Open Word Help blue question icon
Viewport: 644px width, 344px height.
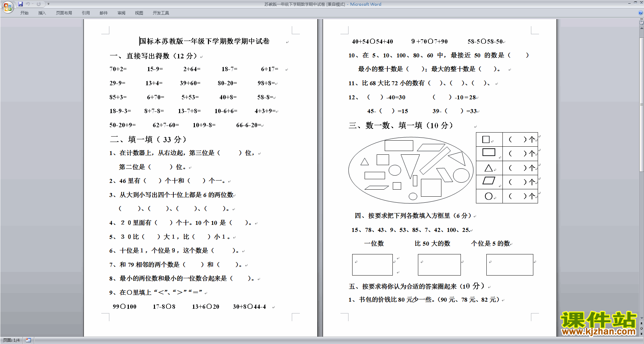click(x=641, y=13)
